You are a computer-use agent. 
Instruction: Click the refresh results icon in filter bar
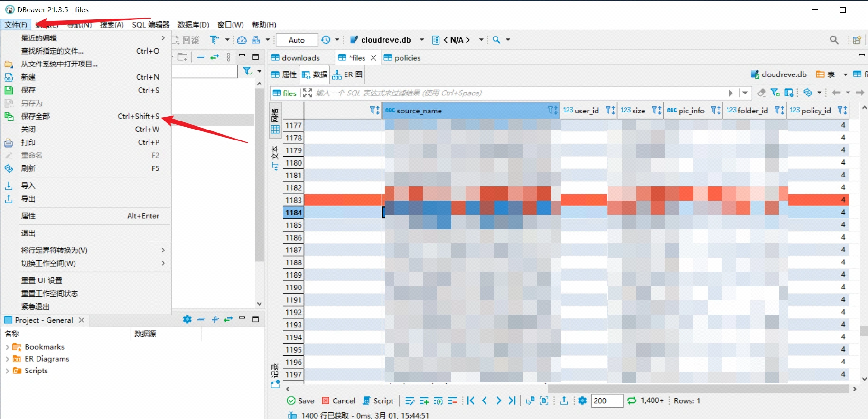point(808,93)
